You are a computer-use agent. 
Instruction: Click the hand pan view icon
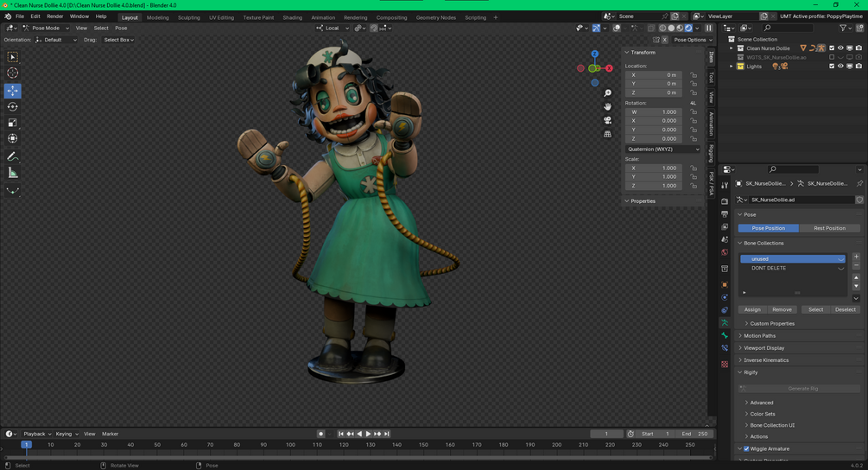pos(608,106)
